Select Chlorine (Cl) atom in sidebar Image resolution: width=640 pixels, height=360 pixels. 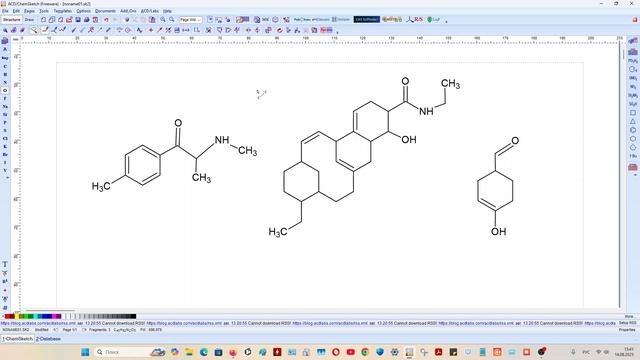(x=5, y=138)
